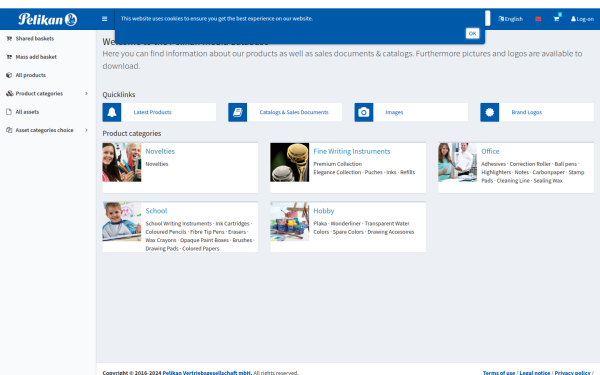Click the Pelikan logo
This screenshot has width=600, height=375.
pos(47,19)
